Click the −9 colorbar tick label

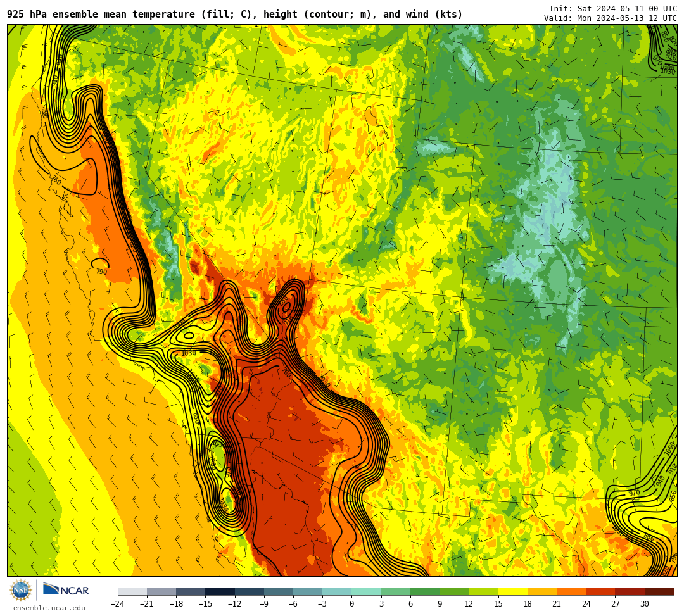264,604
